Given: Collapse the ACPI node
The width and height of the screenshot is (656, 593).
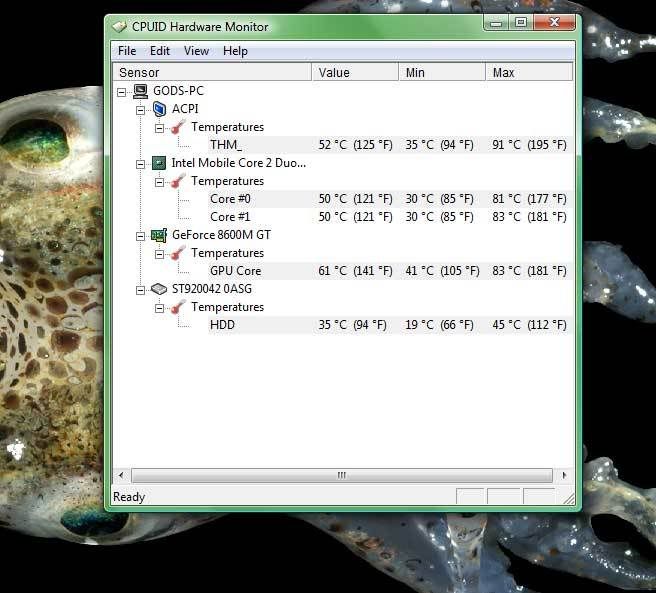Looking at the screenshot, I should (x=141, y=110).
